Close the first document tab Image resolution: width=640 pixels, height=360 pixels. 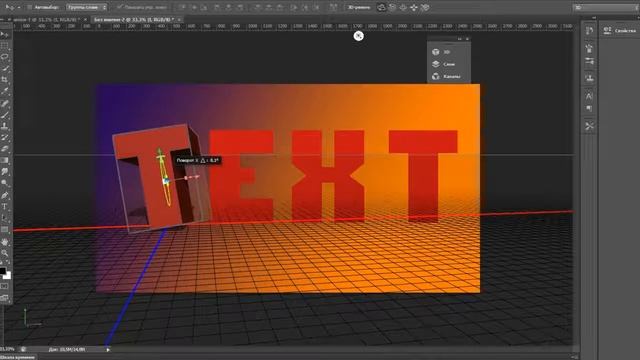coord(85,19)
